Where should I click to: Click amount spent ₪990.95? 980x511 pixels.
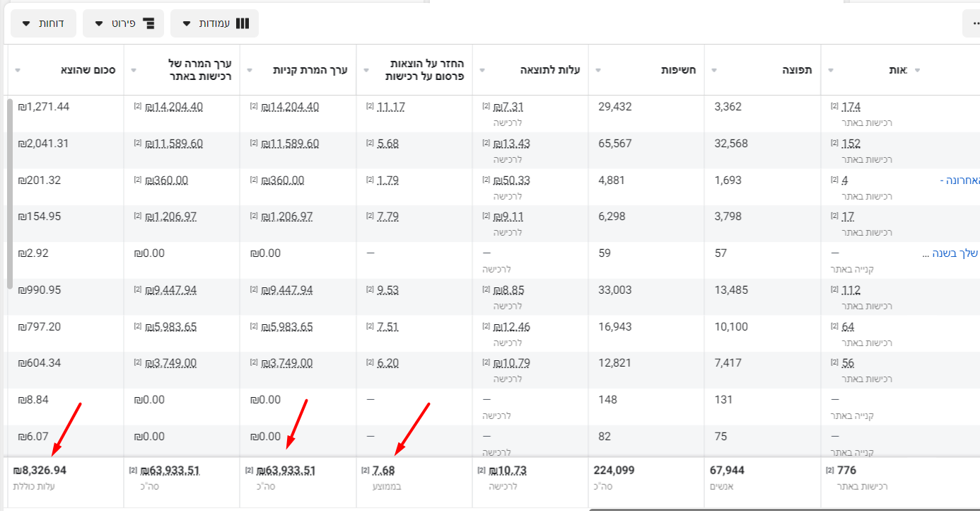coord(40,289)
